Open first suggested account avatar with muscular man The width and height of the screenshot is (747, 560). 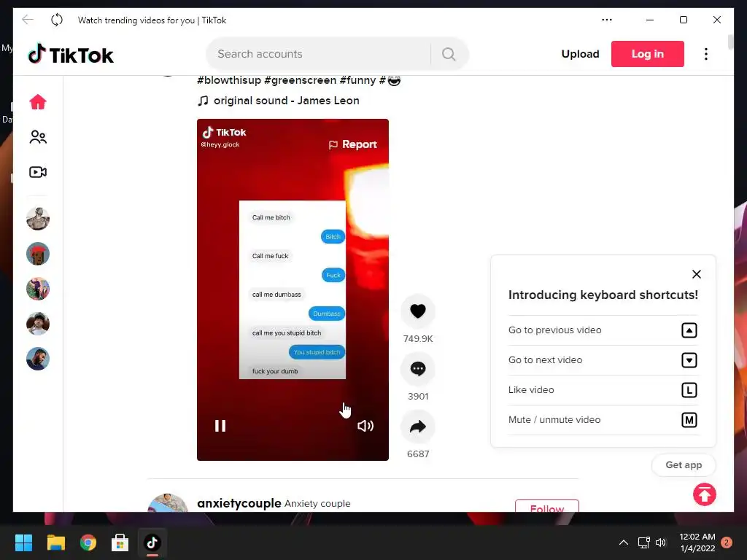click(x=38, y=219)
